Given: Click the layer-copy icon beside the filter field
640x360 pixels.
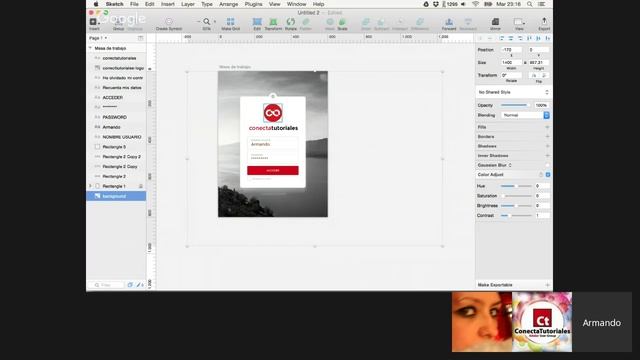Looking at the screenshot, I should point(130,285).
